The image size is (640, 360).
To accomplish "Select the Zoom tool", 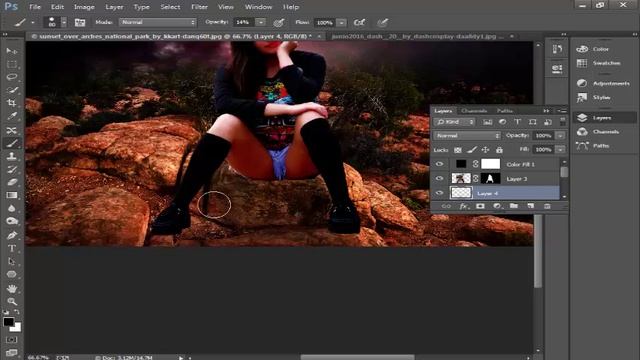I will [x=12, y=302].
